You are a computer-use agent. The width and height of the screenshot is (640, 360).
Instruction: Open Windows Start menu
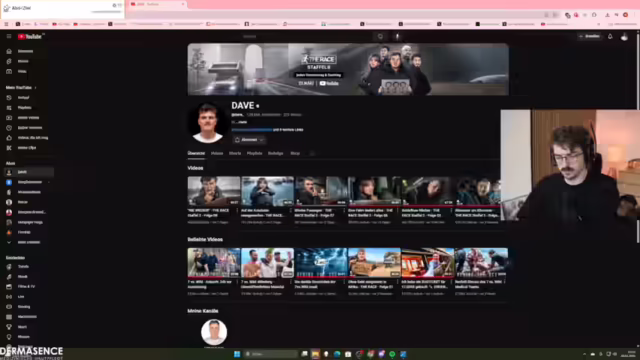237,354
